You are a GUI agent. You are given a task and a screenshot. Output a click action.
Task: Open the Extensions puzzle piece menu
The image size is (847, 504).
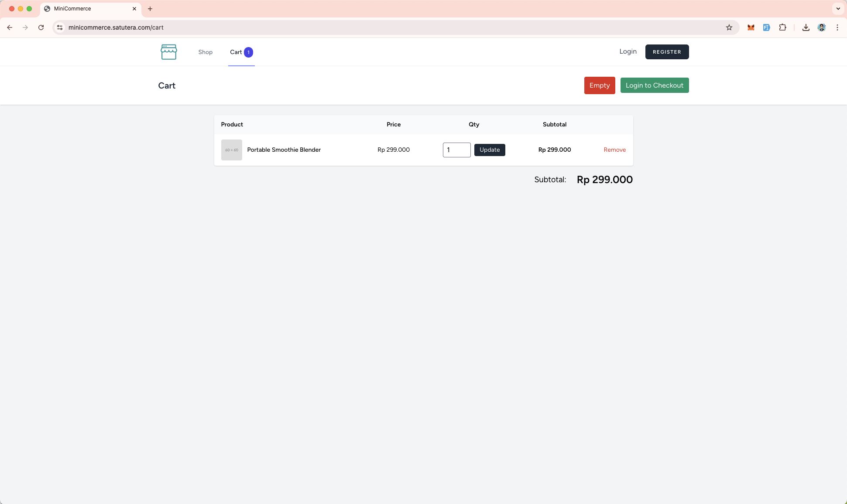point(782,27)
